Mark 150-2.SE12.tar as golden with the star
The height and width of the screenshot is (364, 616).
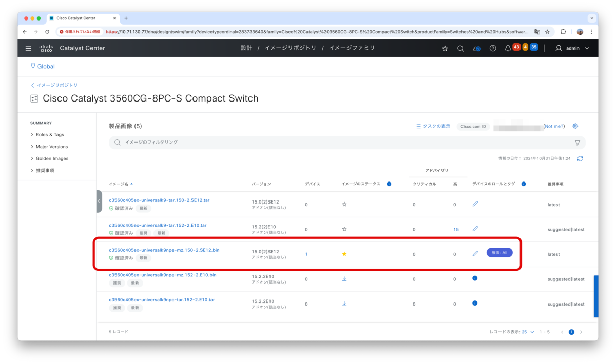pyautogui.click(x=344, y=204)
